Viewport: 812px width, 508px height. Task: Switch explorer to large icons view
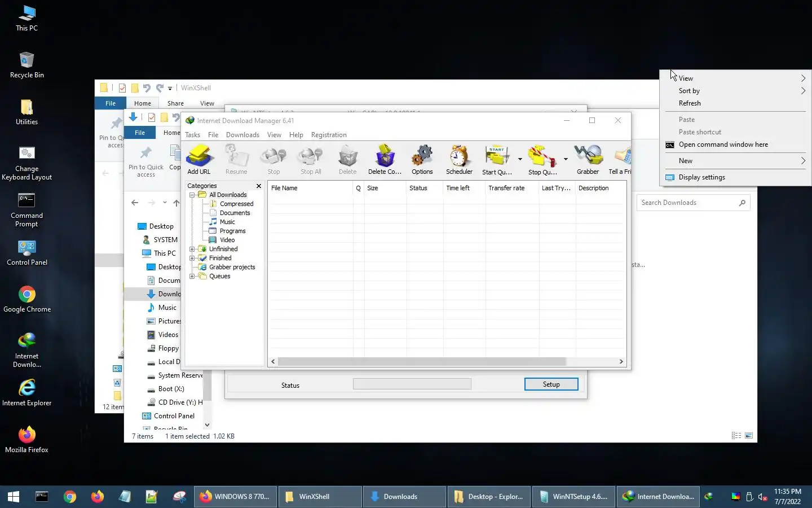tap(749, 436)
